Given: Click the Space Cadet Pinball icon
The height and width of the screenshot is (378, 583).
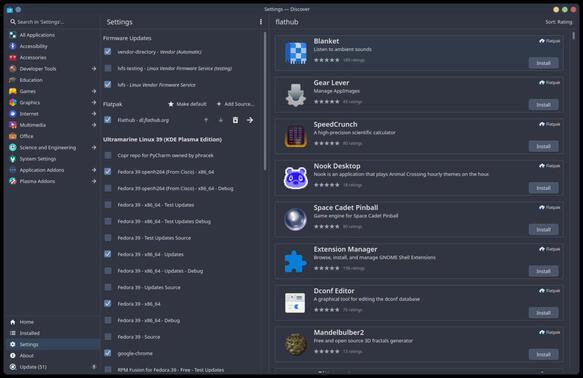Looking at the screenshot, I should tap(296, 219).
